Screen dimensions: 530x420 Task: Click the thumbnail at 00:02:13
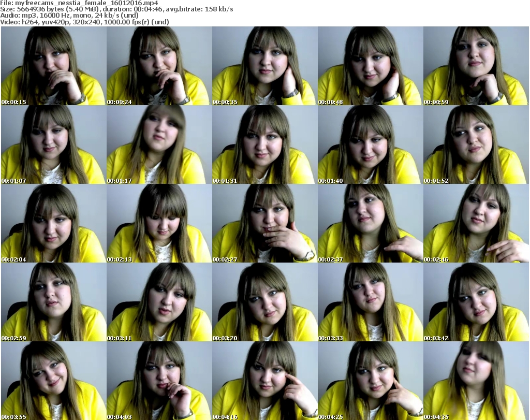coord(159,224)
